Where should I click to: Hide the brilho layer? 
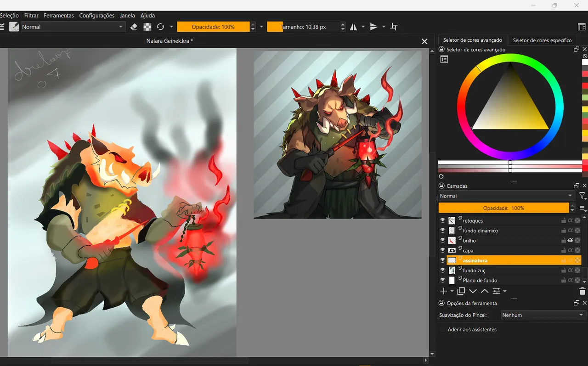point(443,241)
